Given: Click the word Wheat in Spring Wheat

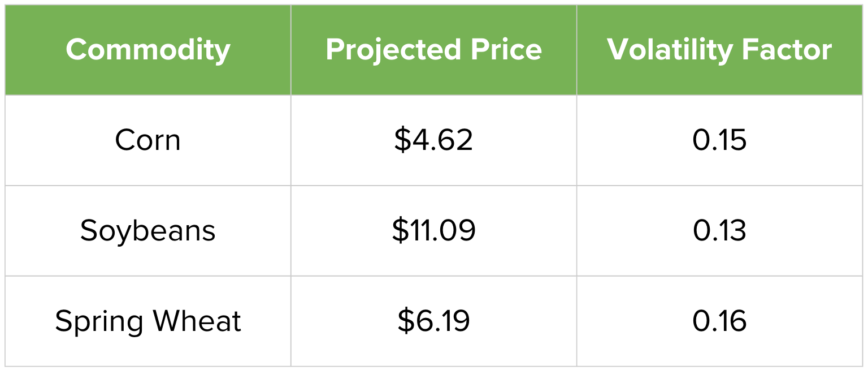Looking at the screenshot, I should (197, 321).
